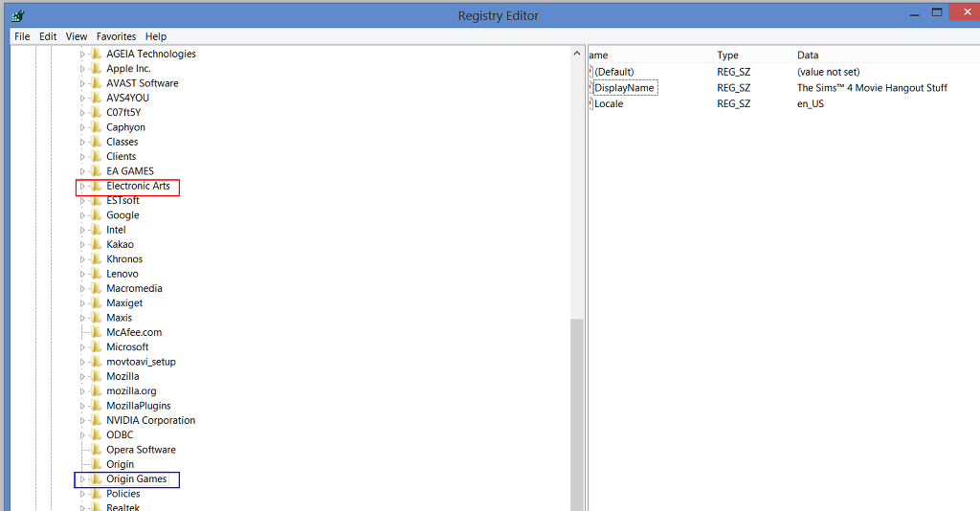Click the Opera Software folder icon
The image size is (980, 511).
(96, 450)
